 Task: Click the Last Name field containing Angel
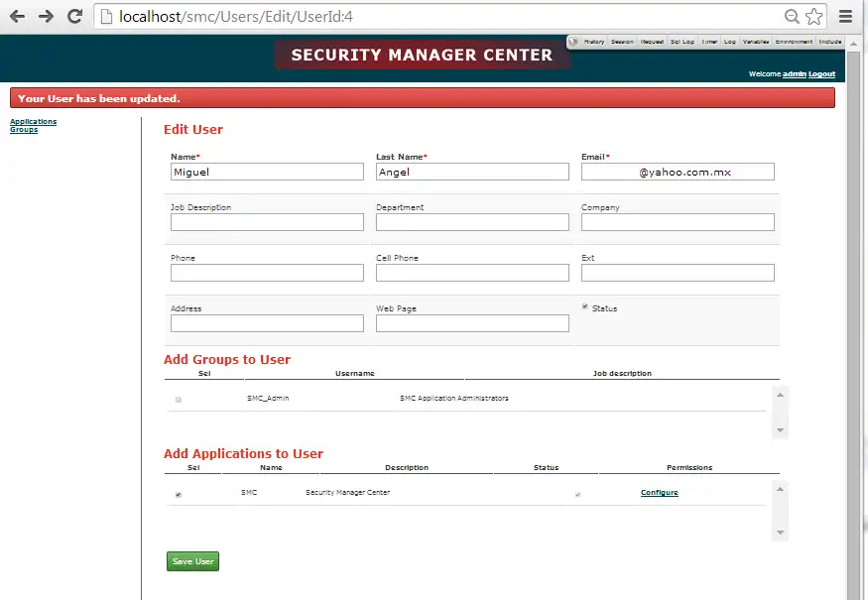472,172
